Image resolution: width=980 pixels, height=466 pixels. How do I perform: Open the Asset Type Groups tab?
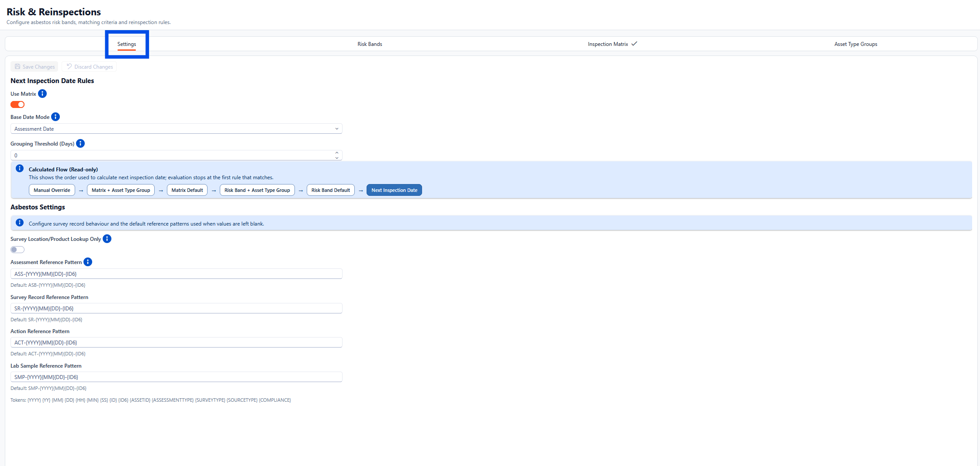coord(855,44)
